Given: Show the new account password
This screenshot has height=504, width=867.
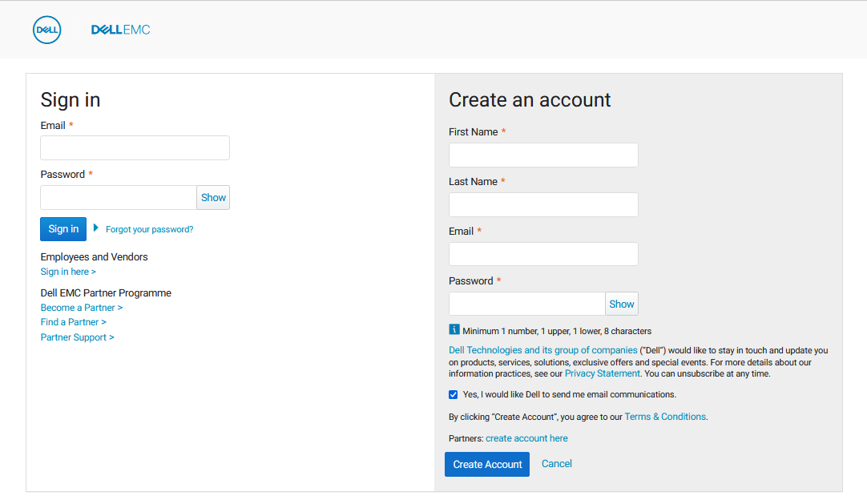Looking at the screenshot, I should click(x=621, y=304).
